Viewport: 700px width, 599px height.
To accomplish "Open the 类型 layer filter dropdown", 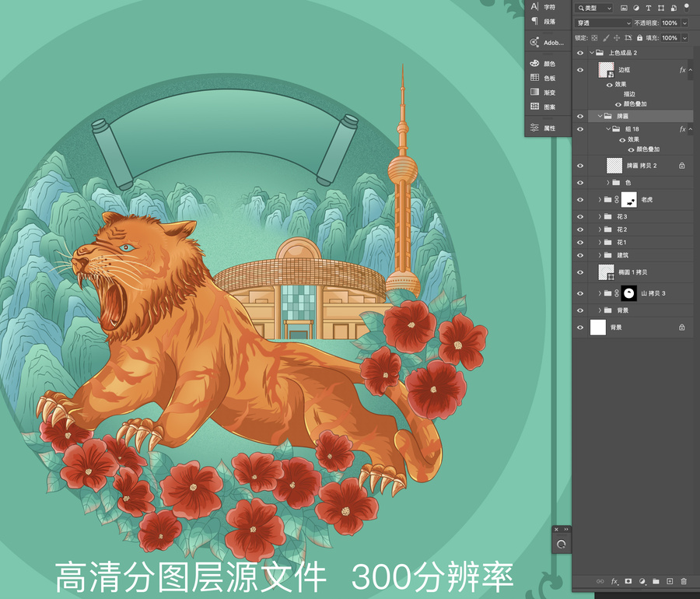I will click(x=594, y=8).
